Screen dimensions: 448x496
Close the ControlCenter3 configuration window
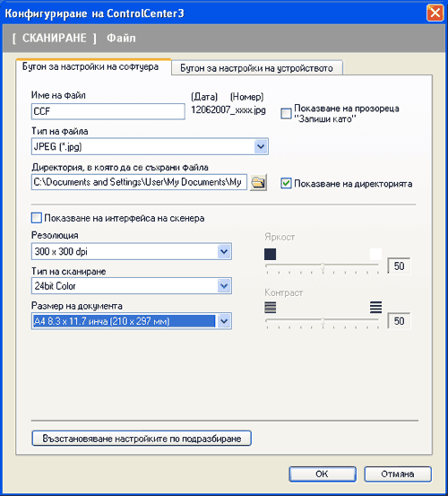tap(435, 13)
